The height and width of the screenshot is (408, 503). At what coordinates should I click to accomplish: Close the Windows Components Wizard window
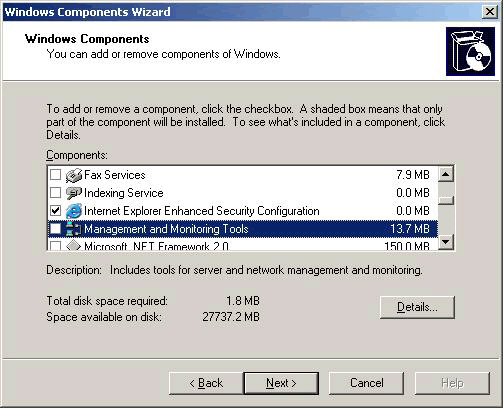(490, 12)
